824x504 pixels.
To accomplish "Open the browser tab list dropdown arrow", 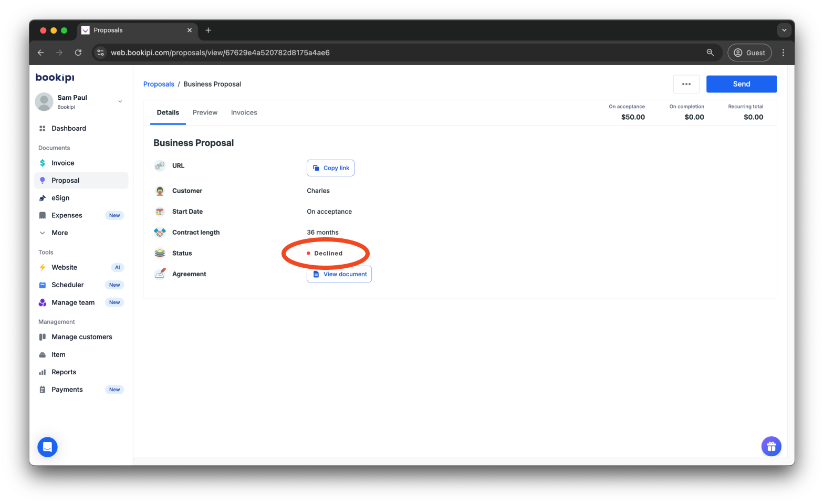I will point(784,30).
